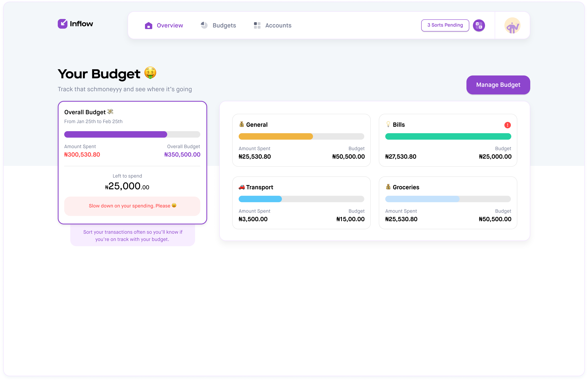The image size is (588, 381).
Task: Click the Accounts grid icon
Action: click(257, 25)
